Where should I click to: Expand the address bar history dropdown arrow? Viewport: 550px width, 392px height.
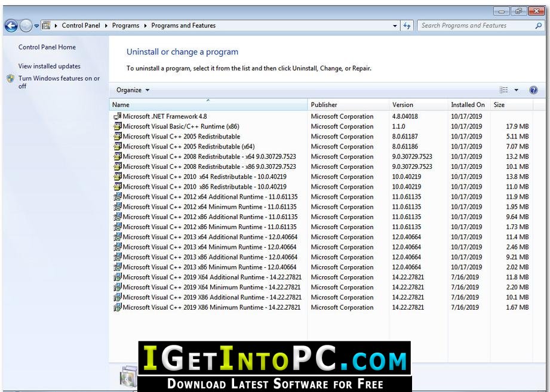395,26
